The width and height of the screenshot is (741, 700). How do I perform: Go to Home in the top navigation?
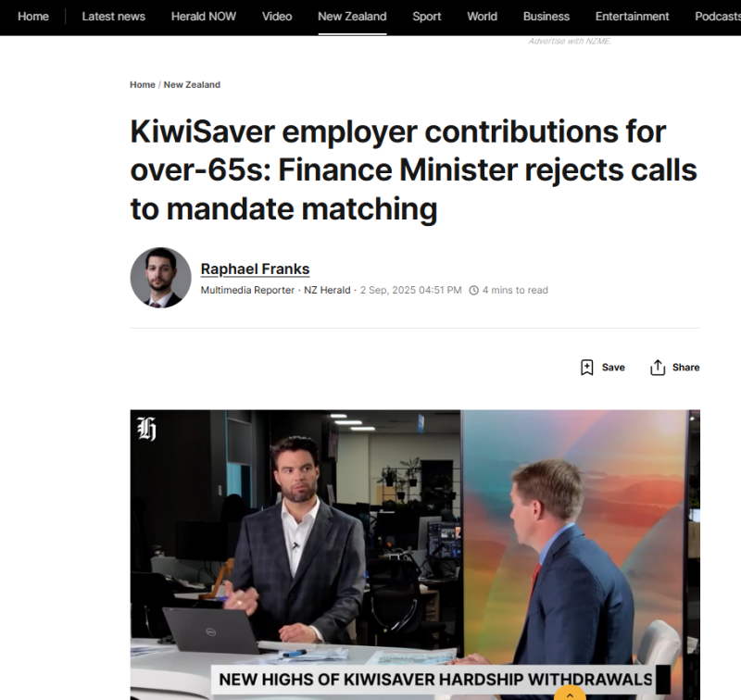(33, 17)
